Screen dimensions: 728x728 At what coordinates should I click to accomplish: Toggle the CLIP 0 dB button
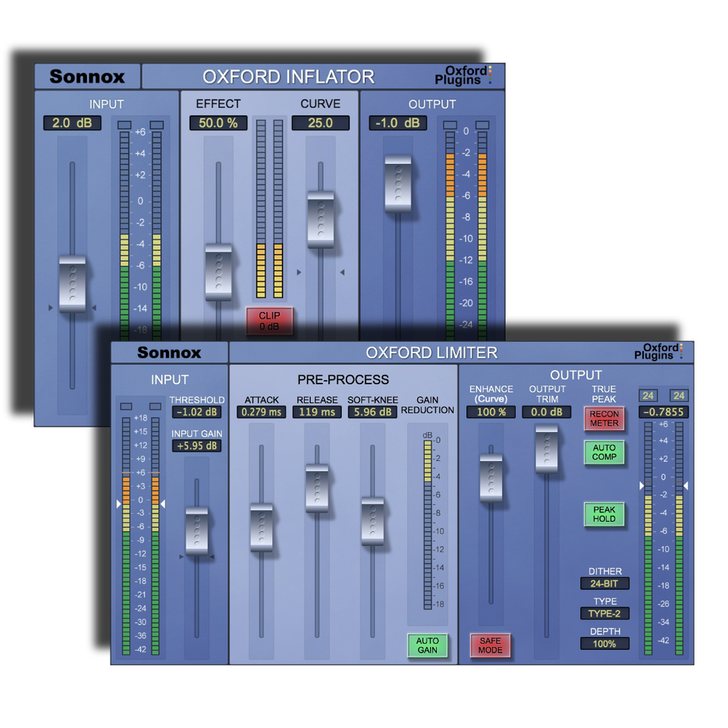pos(269,321)
